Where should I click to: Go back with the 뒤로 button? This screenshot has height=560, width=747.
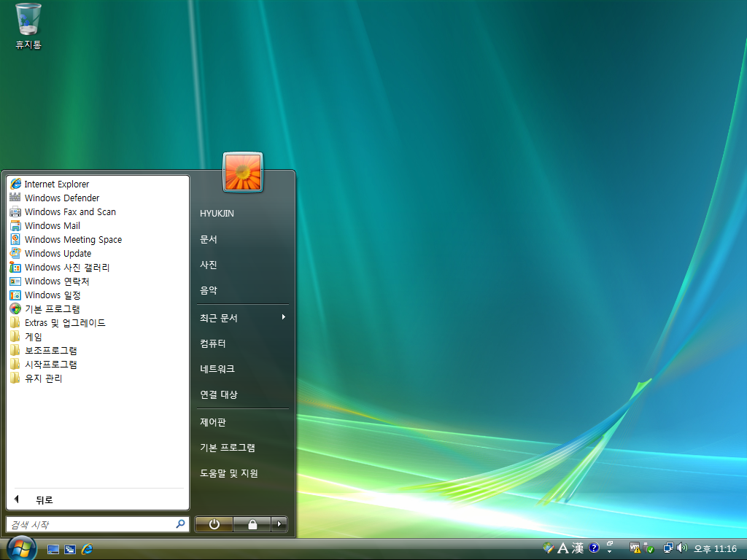[x=98, y=499]
